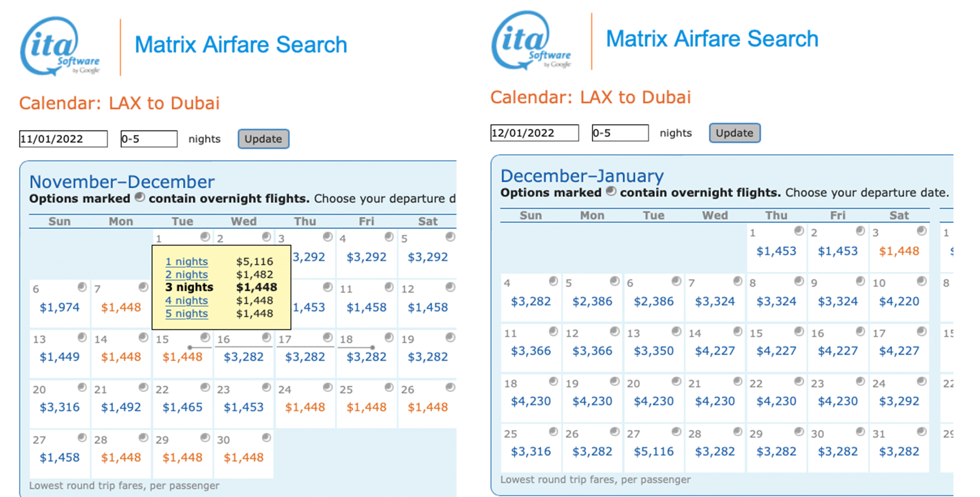980x497 pixels.
Task: Click overnight icon on December 1 cell
Action: 799,231
